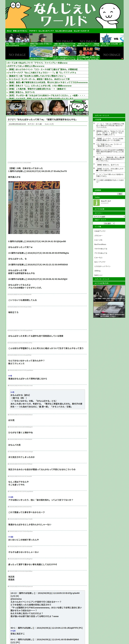Follow the >>30 reply anchor
129x644 pixels.
11,537
